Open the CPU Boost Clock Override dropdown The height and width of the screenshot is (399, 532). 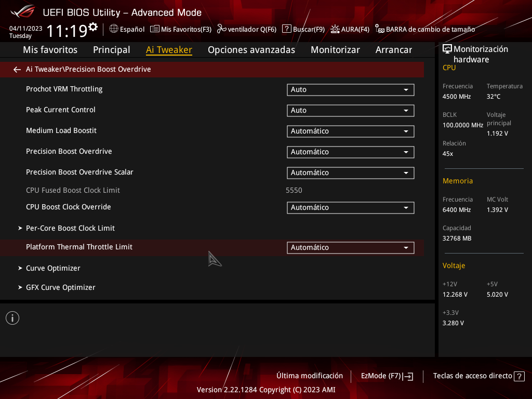[351, 208]
